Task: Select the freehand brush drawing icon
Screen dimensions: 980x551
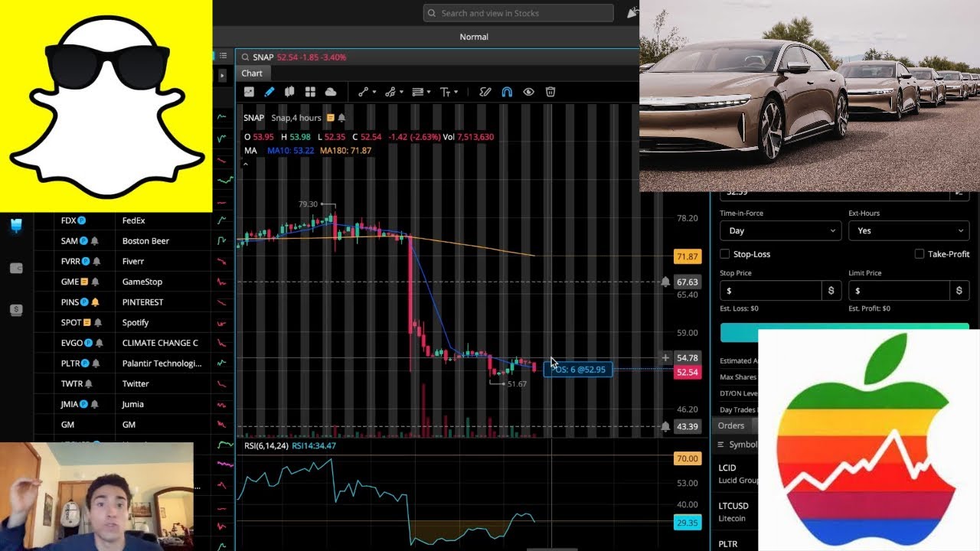Action: tap(485, 92)
